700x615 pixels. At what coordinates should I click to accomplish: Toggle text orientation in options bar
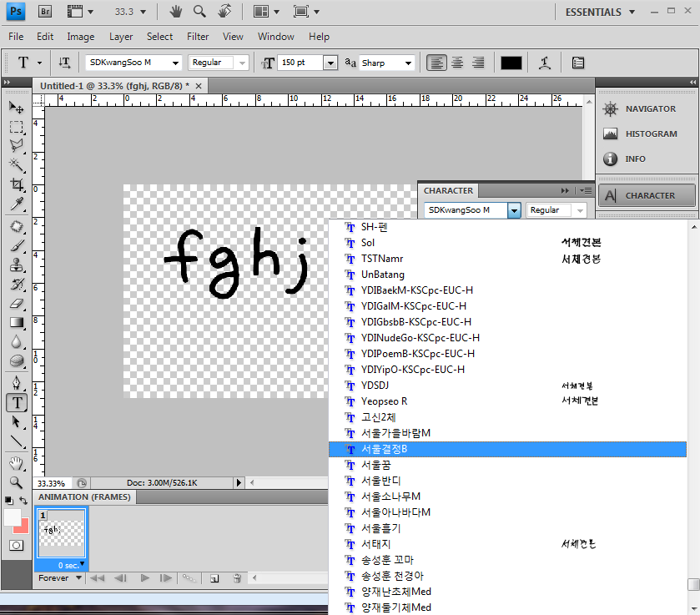(x=65, y=63)
